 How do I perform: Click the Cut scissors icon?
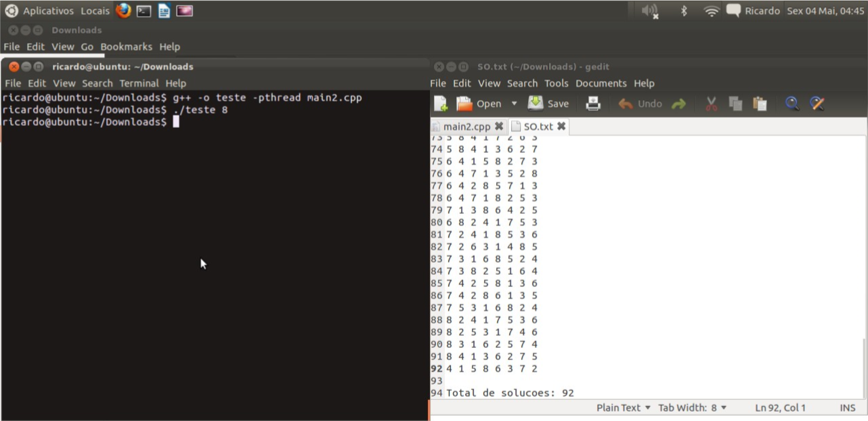pyautogui.click(x=711, y=104)
